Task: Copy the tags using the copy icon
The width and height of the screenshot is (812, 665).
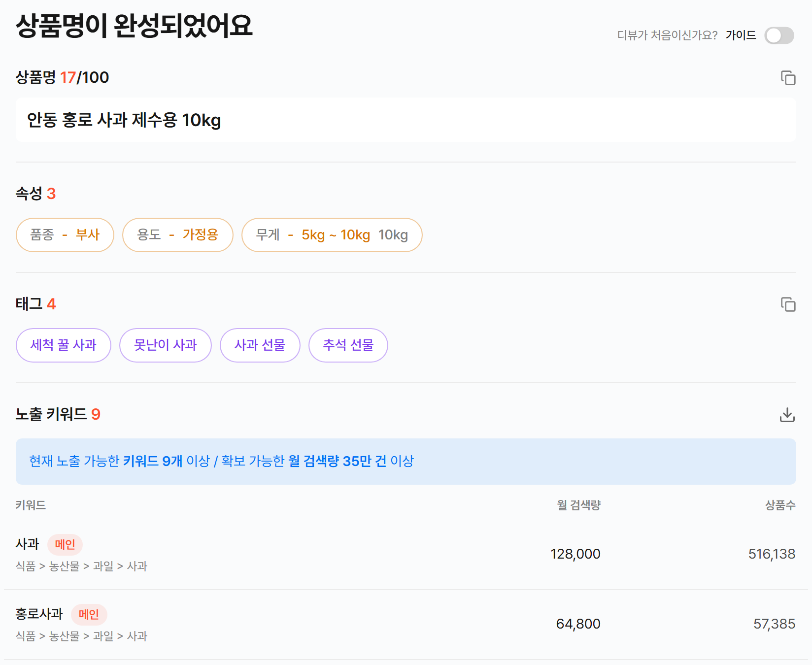Action: coord(788,304)
